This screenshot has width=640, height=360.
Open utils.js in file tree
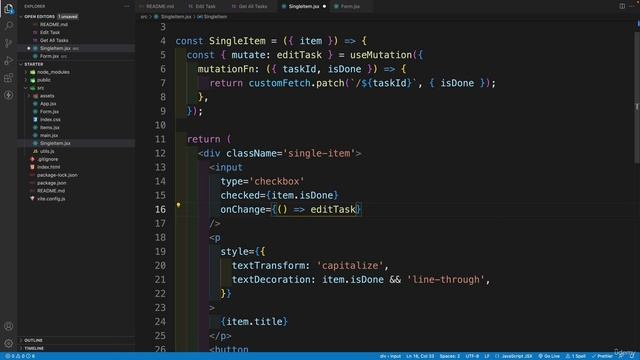pos(47,151)
